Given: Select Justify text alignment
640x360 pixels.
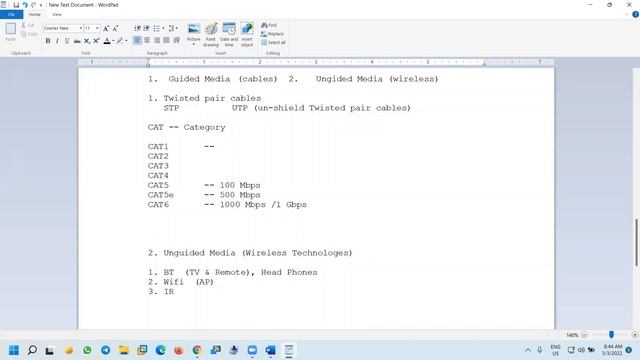Looking at the screenshot, I should (166, 40).
